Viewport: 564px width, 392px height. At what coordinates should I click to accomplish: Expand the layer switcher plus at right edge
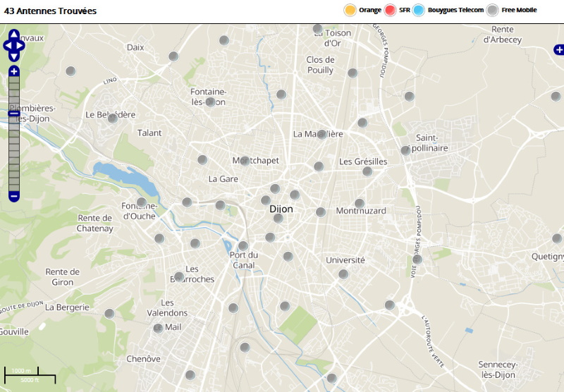(x=558, y=50)
